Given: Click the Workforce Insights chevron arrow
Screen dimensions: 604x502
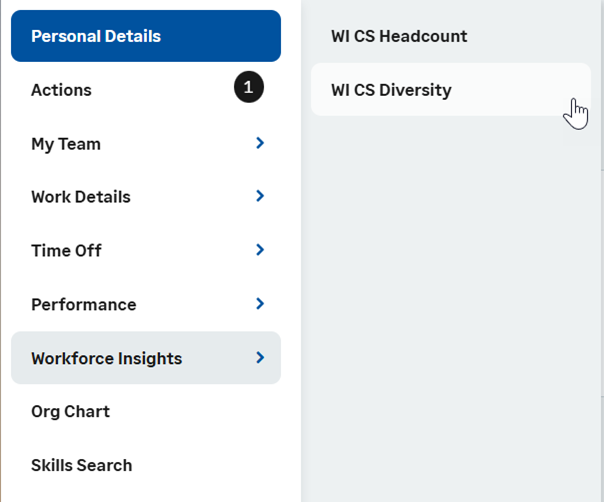Looking at the screenshot, I should [260, 357].
